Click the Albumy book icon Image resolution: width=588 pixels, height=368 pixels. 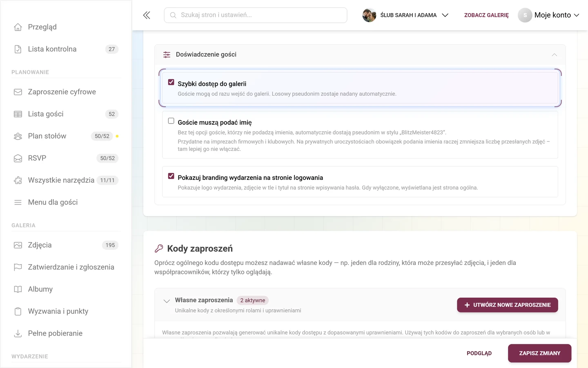point(18,289)
